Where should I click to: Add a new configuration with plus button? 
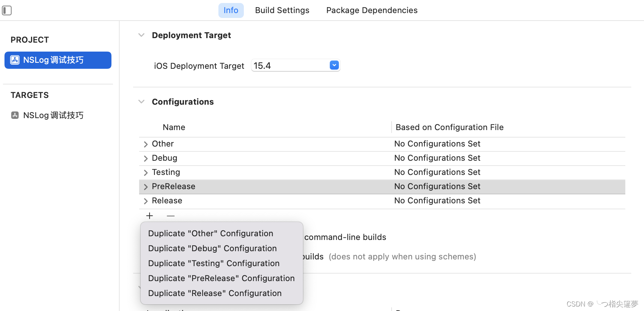click(150, 216)
